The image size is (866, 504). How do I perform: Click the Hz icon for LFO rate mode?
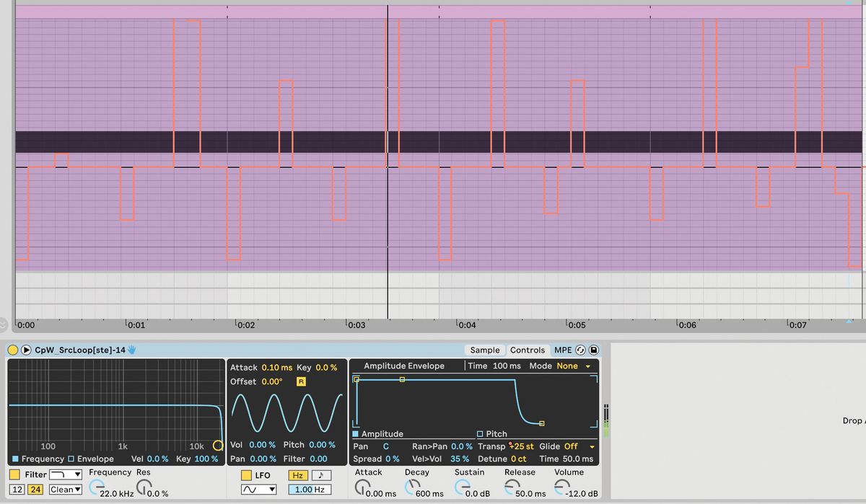click(299, 475)
